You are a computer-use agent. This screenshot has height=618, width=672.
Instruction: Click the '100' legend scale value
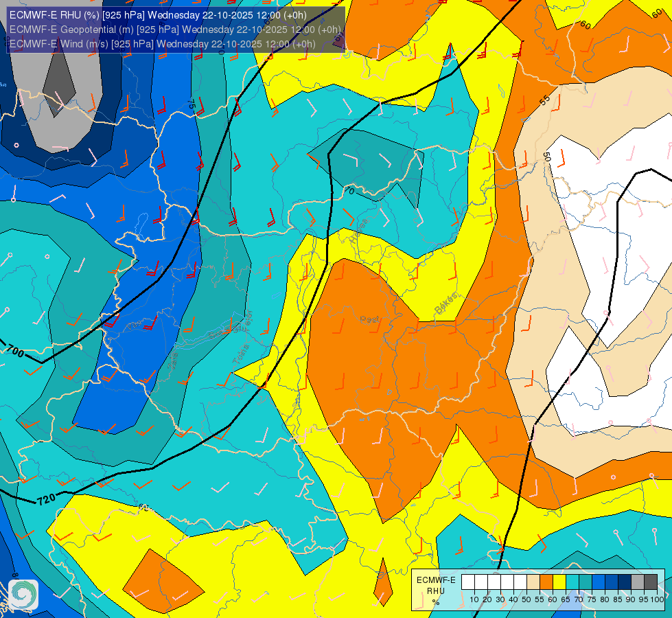point(657,599)
